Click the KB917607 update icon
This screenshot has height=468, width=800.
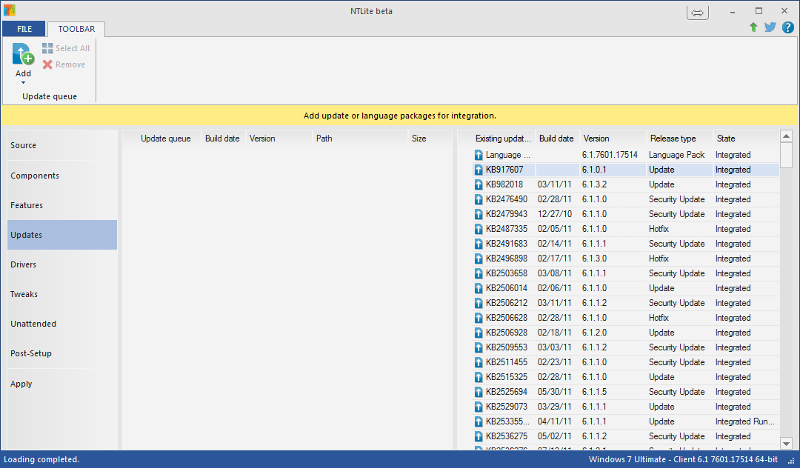coord(479,169)
